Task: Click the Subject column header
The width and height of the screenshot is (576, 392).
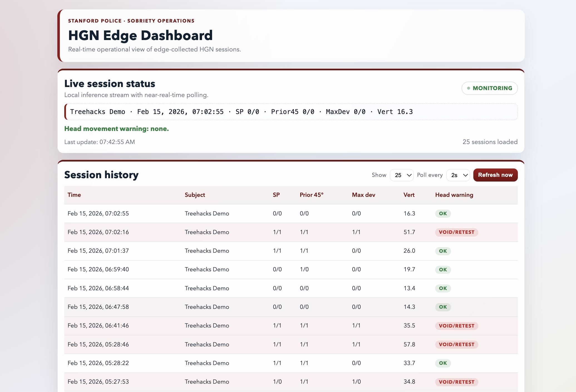Action: tap(195, 195)
